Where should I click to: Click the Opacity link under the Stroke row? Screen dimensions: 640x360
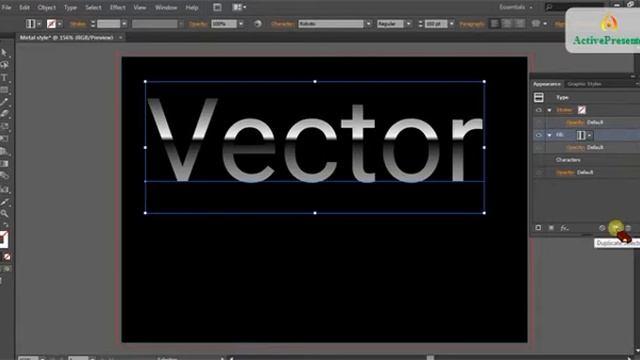(x=575, y=122)
